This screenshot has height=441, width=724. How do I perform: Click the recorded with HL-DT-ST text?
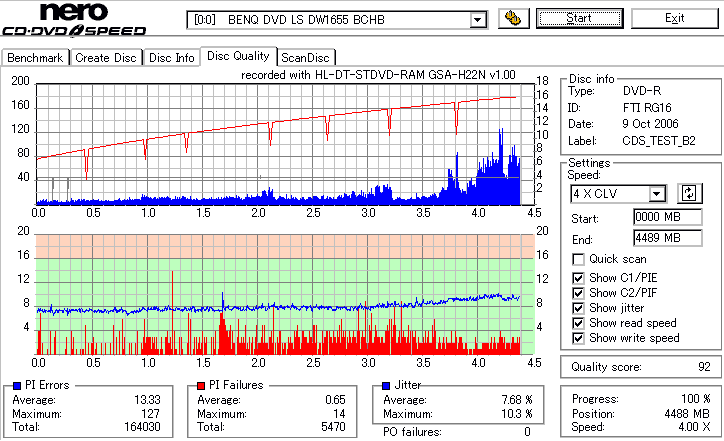pos(378,75)
